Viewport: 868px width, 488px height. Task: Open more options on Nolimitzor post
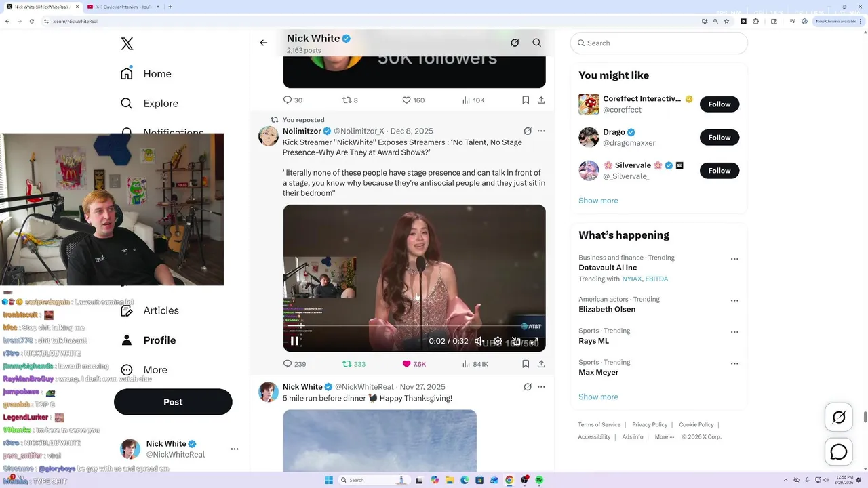(541, 131)
